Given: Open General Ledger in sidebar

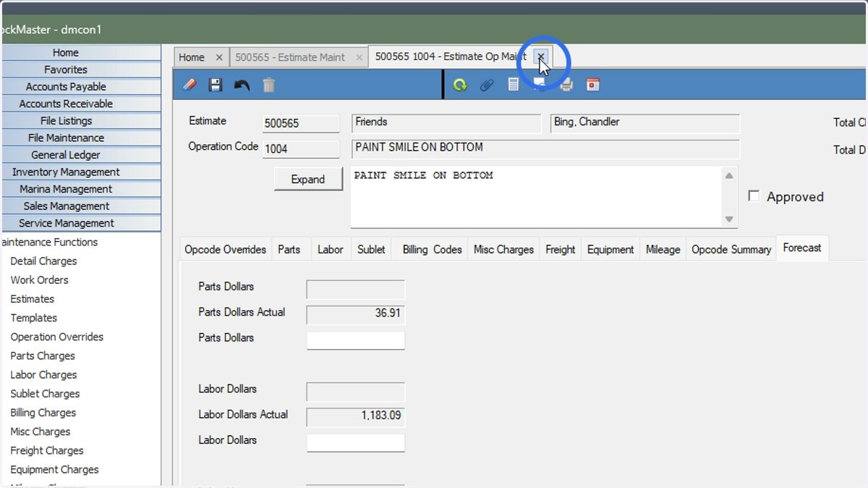Looking at the screenshot, I should [x=81, y=155].
